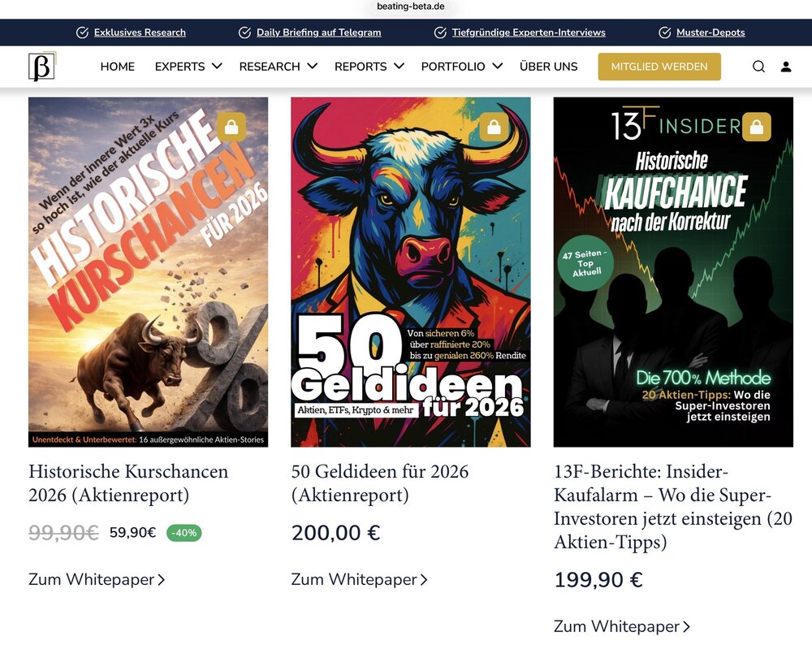The image size is (812, 645).
Task: Click checkmark icon beside Daily Briefing
Action: pyautogui.click(x=245, y=32)
